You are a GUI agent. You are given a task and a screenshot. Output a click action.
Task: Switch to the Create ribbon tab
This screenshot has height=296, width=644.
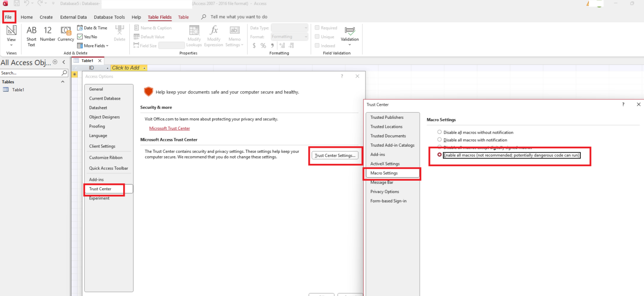point(46,17)
